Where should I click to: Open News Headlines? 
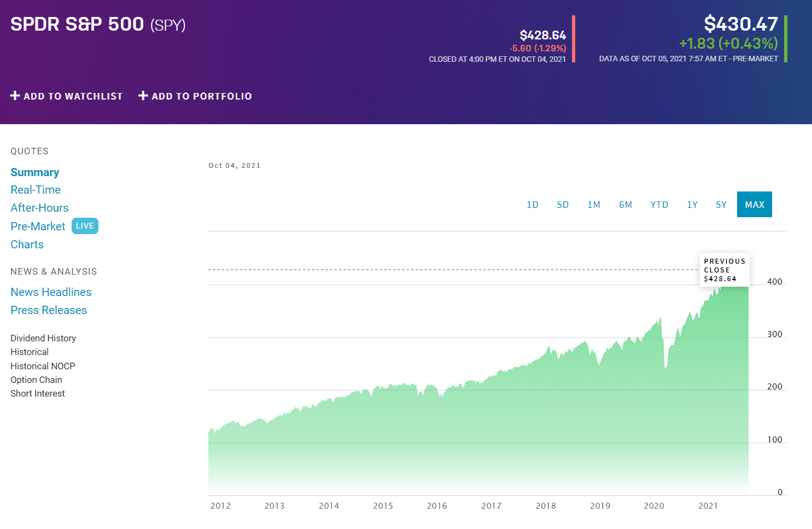pyautogui.click(x=51, y=292)
